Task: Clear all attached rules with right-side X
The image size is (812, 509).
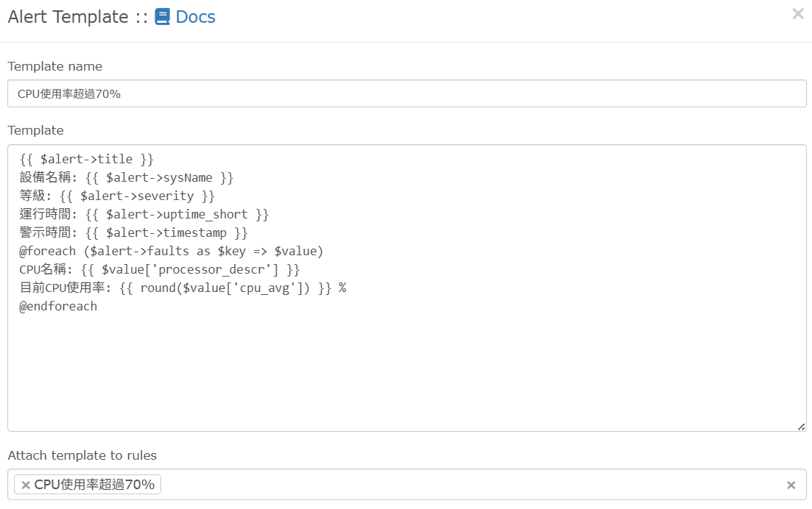Action: [791, 485]
